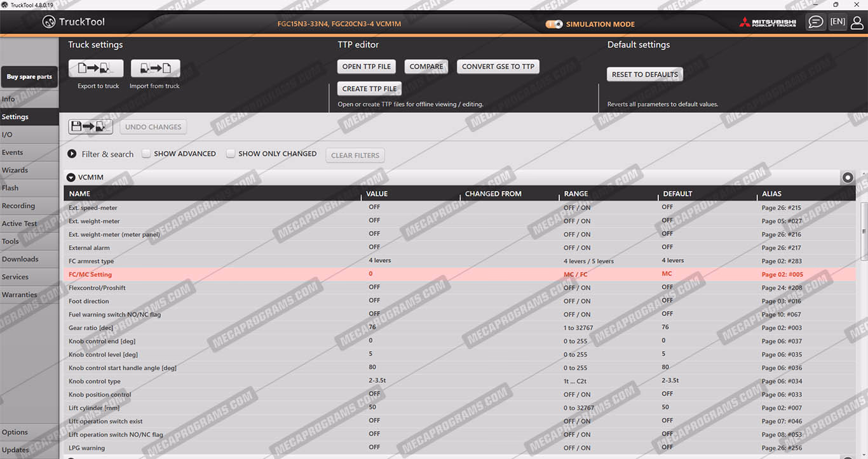The image size is (868, 459).
Task: Click the CONVERT GSE TO TTP button
Action: 498,67
